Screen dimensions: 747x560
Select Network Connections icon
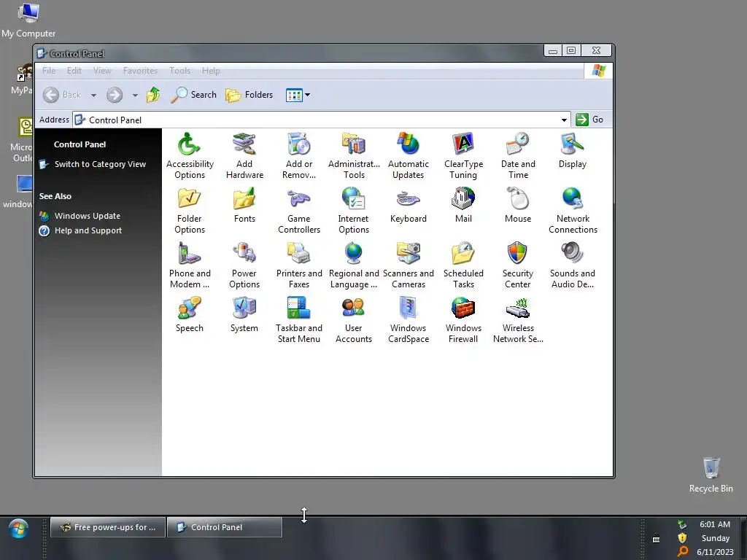573,211
